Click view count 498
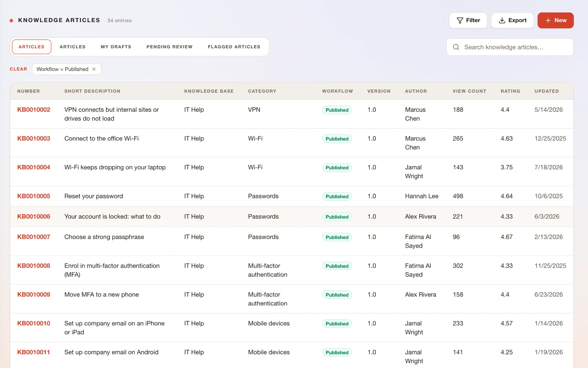The image size is (588, 368). 458,196
